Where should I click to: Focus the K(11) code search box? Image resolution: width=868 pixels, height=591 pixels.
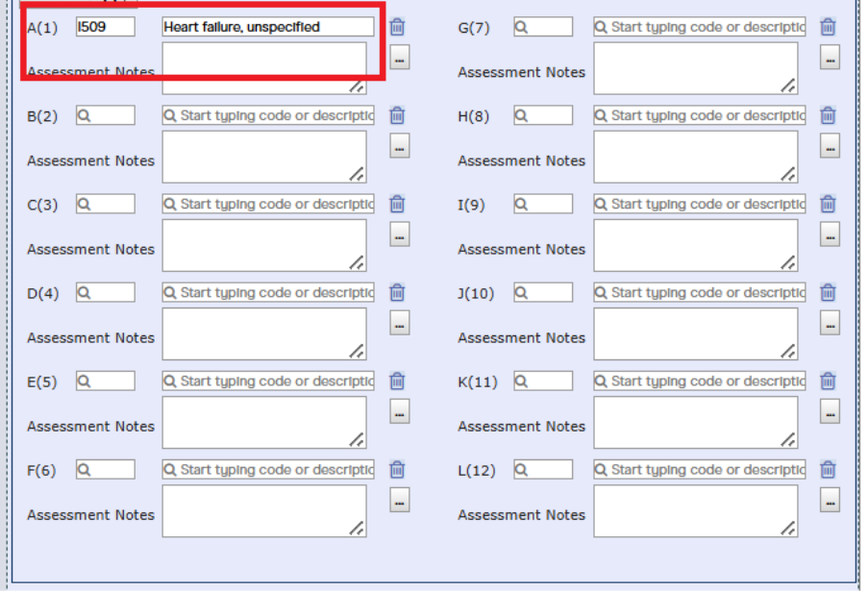click(x=543, y=381)
